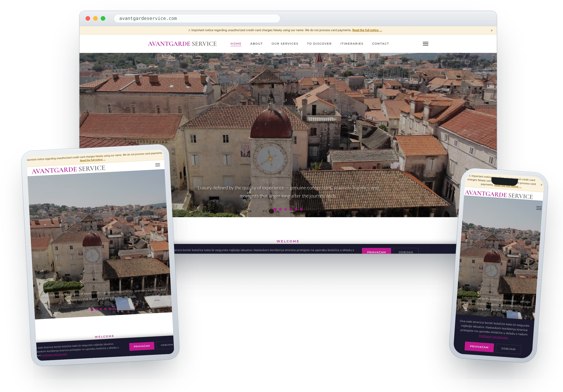Open hamburger menu on phone mockup
This screenshot has height=392, width=563.
(x=539, y=208)
